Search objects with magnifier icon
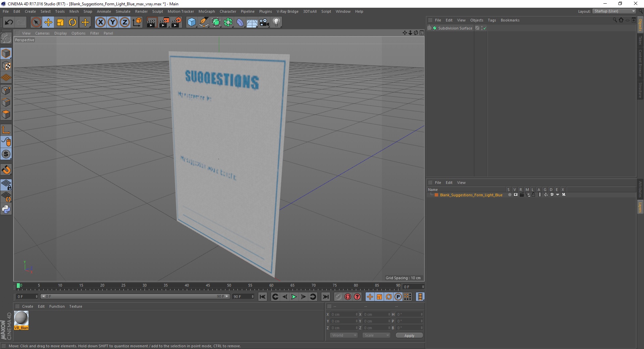 pyautogui.click(x=615, y=20)
